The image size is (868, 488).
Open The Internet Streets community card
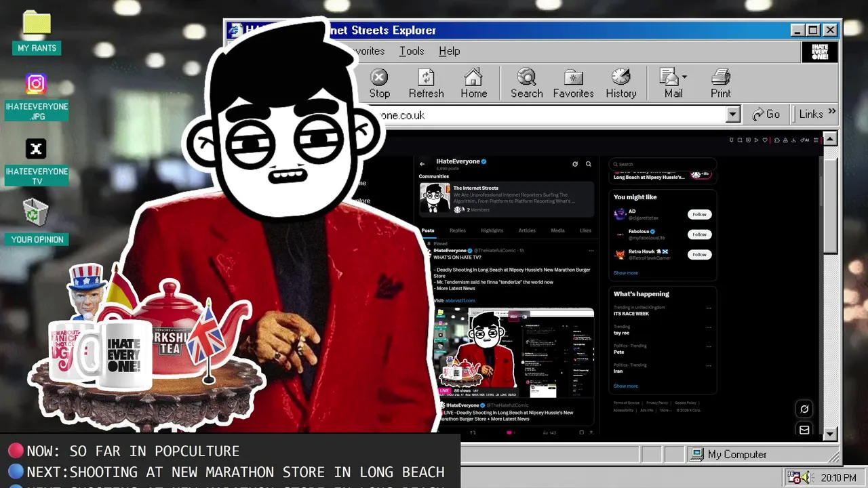[x=507, y=199]
